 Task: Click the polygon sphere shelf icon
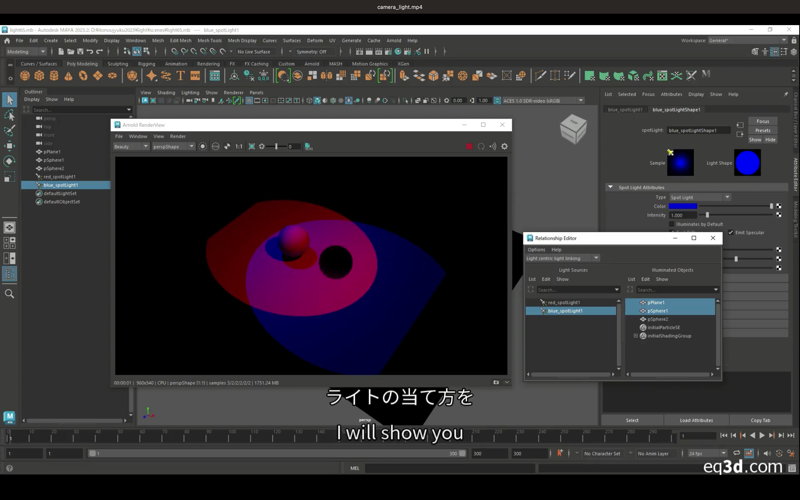(x=25, y=76)
